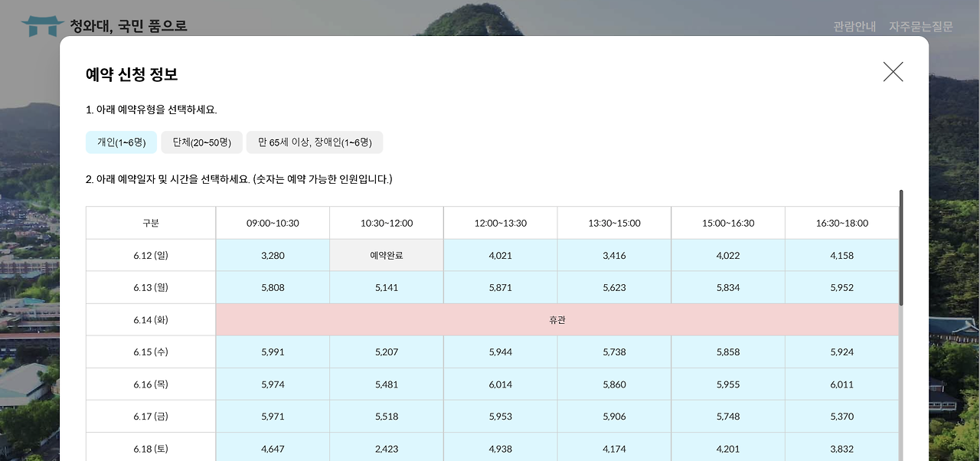Select 단체(20~50명) reservation type
980x461 pixels.
[201, 142]
